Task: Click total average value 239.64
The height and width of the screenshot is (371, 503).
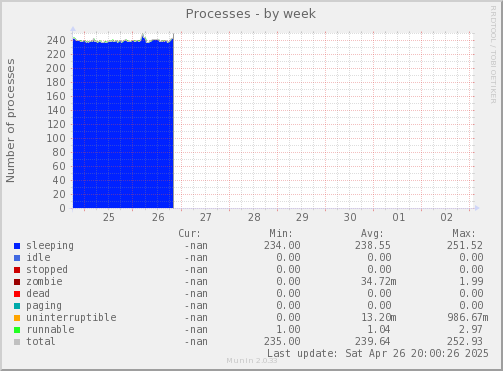Action: (x=373, y=342)
